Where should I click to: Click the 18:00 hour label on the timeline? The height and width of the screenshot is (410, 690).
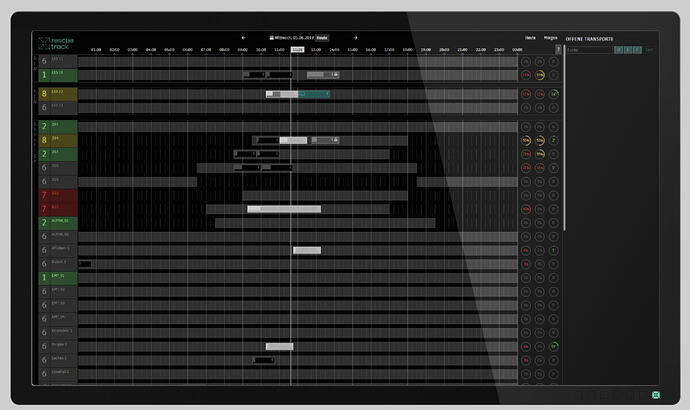coord(407,50)
